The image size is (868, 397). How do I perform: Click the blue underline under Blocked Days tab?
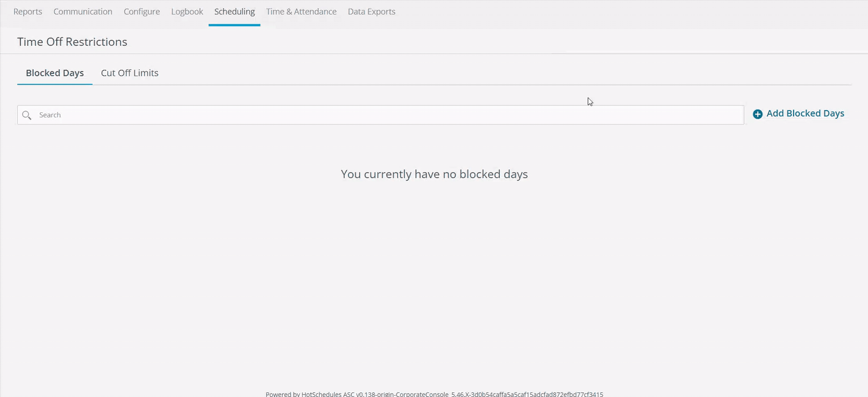55,84
